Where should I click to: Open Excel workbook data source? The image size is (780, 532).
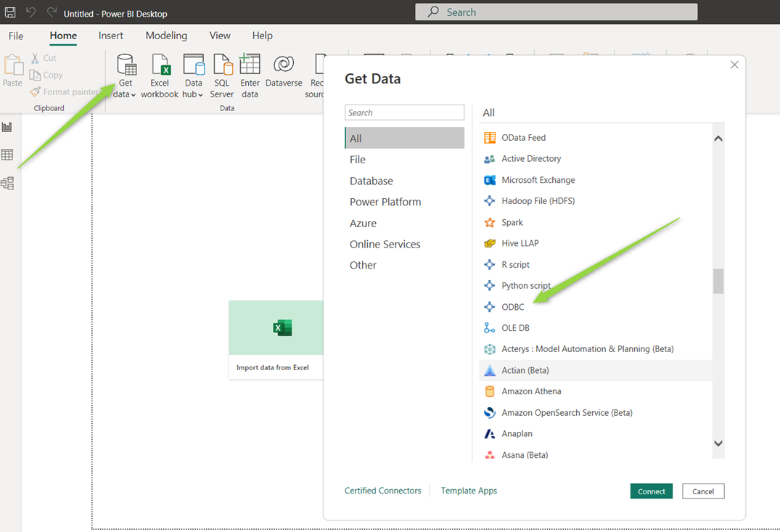160,75
